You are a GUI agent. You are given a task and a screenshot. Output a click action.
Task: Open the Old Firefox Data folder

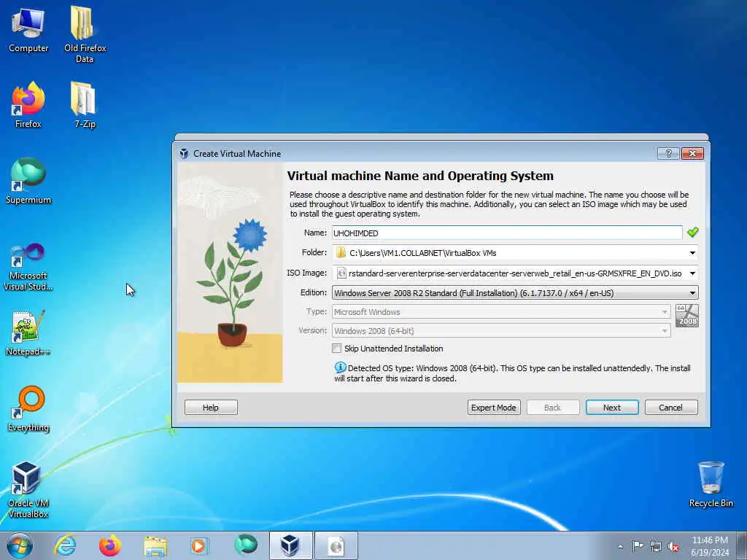pyautogui.click(x=85, y=34)
